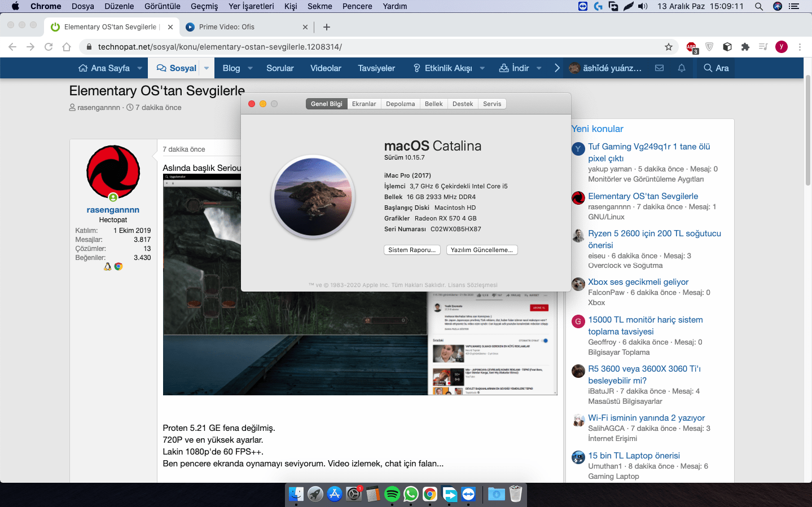The height and width of the screenshot is (507, 812).
Task: Open the Geçmiş menu in menu bar
Action: [x=204, y=6]
